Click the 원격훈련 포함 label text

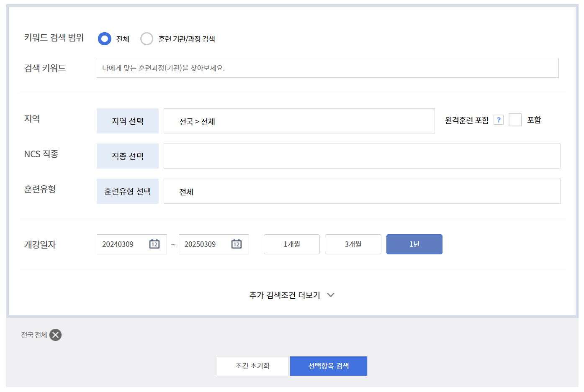[x=467, y=120]
